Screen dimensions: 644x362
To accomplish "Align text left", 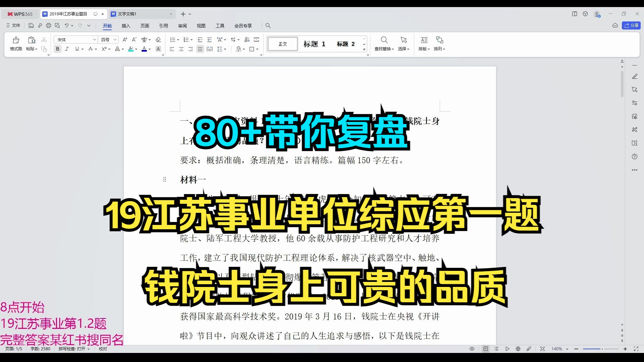I will [x=172, y=49].
